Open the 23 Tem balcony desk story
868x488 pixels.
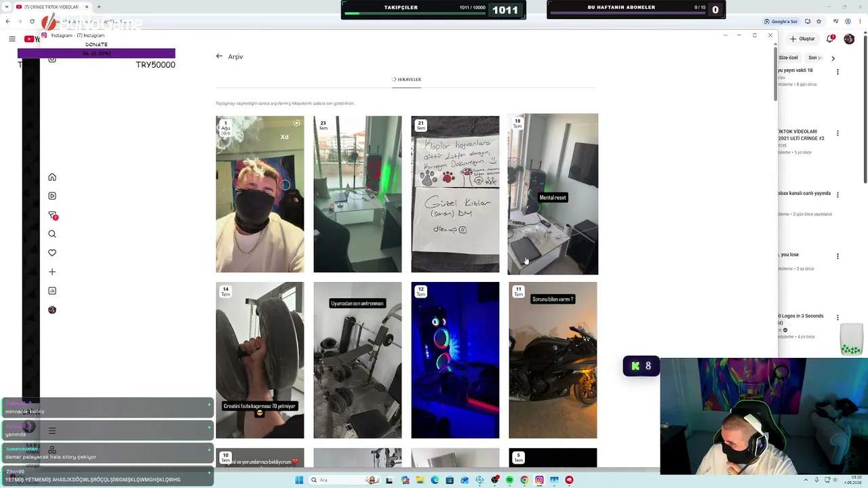[357, 194]
